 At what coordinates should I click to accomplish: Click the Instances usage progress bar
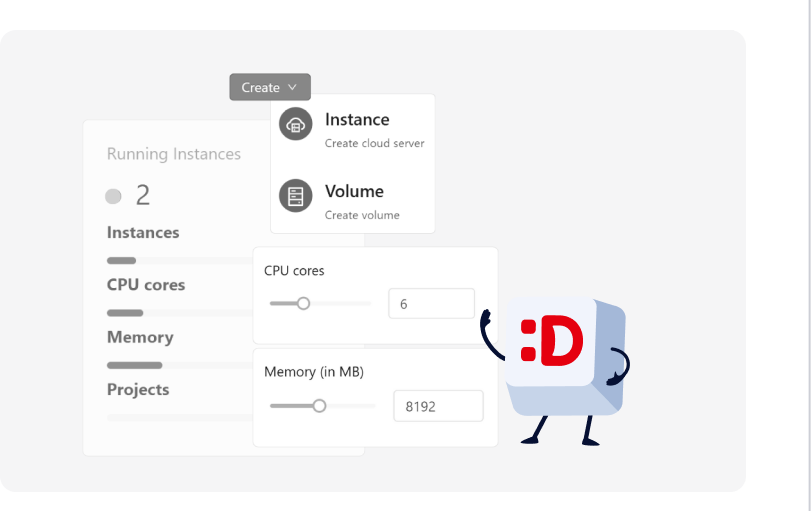coord(179,261)
